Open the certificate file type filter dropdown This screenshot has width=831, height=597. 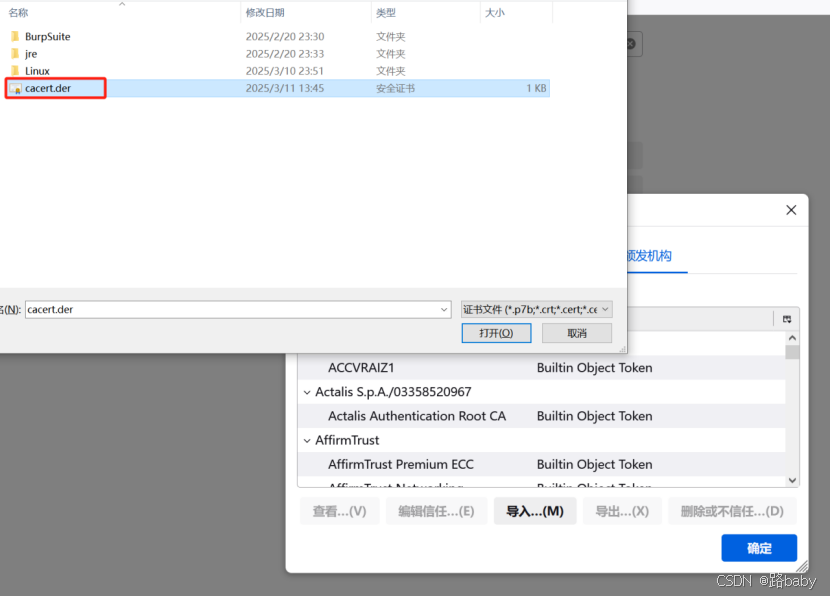pyautogui.click(x=536, y=310)
